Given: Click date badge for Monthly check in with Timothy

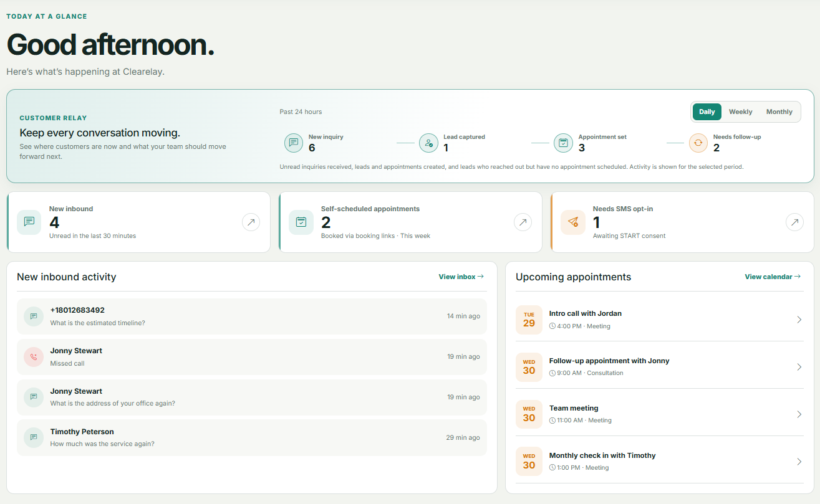Looking at the screenshot, I should [x=529, y=462].
